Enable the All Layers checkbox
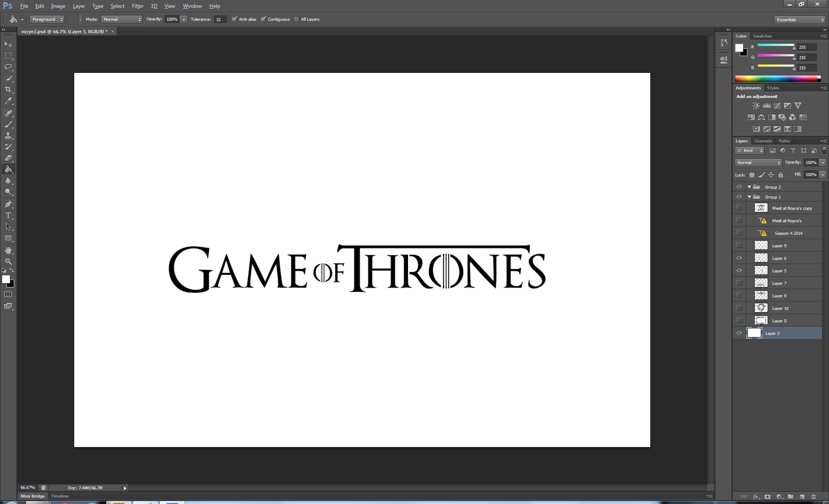 point(296,19)
